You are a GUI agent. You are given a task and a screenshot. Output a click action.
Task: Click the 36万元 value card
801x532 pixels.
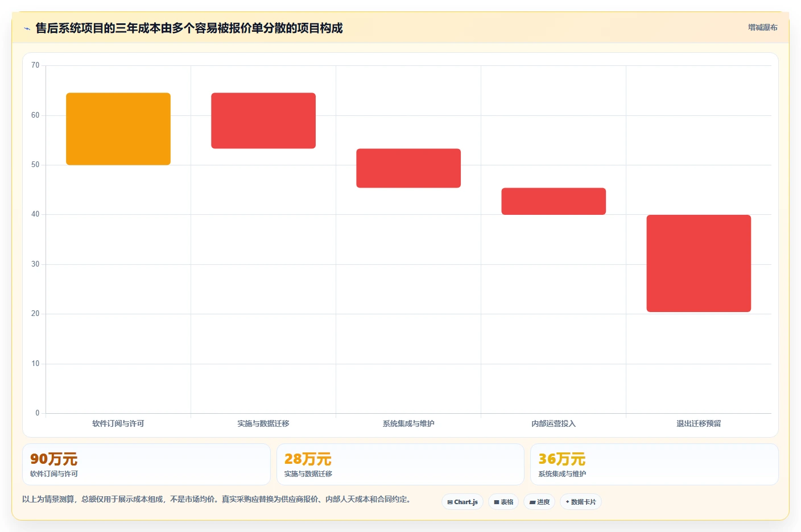coord(654,464)
